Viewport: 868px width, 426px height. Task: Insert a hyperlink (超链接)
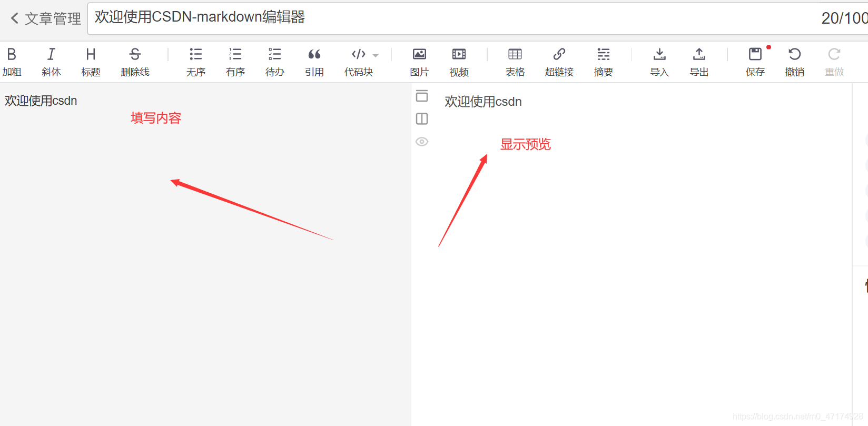point(559,62)
